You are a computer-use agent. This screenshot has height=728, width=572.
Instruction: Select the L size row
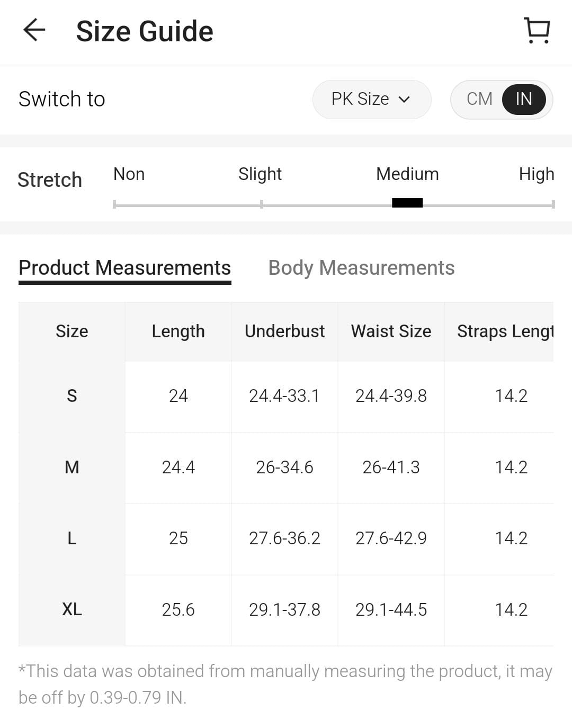point(72,538)
